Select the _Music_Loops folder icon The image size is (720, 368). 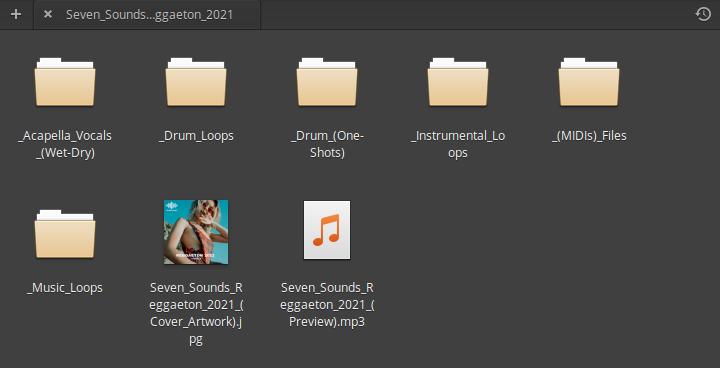coord(65,233)
